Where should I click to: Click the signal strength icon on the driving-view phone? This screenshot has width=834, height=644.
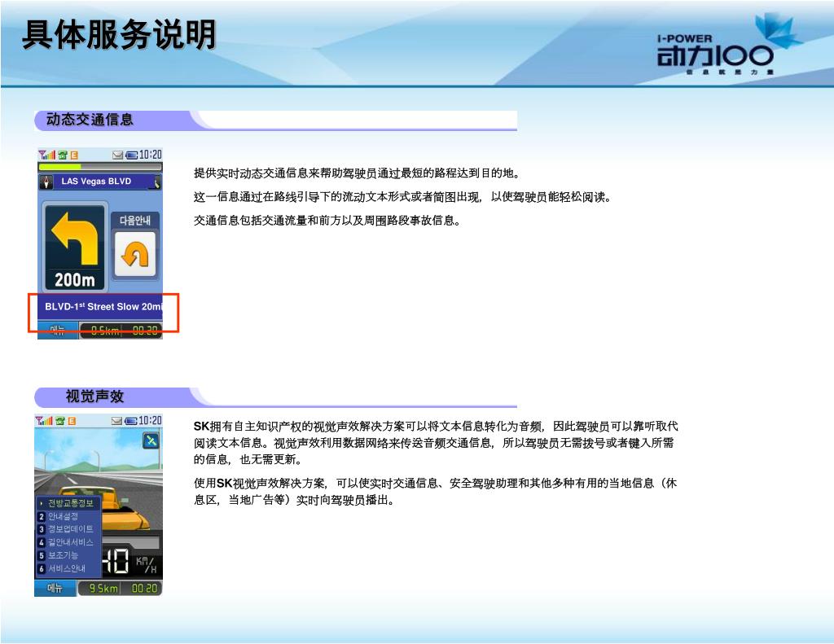click(44, 421)
